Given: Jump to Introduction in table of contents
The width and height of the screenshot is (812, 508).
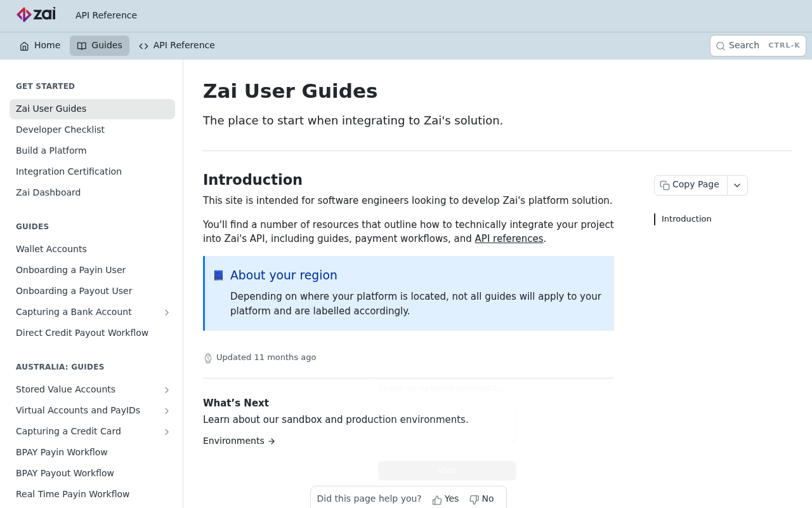Looking at the screenshot, I should [x=686, y=219].
